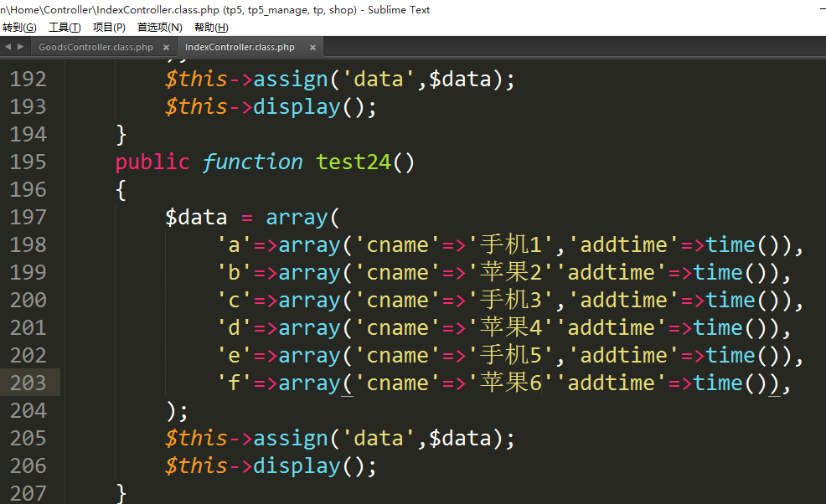Viewport: 826px width, 504px height.
Task: Close the GoodsController.class.php tab
Action: [x=166, y=48]
